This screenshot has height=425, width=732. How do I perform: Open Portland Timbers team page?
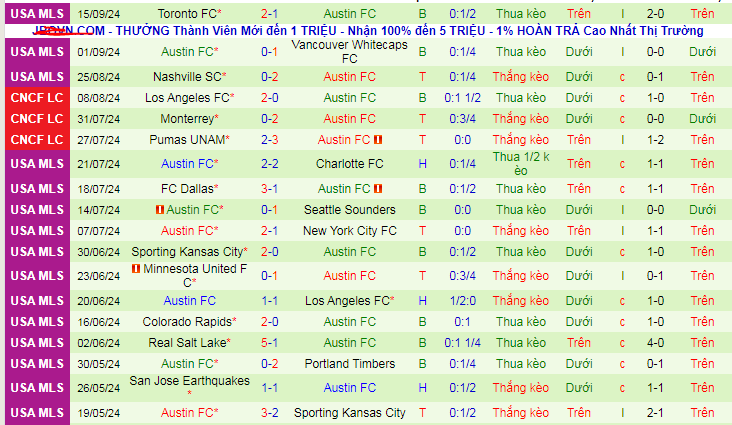(x=349, y=363)
